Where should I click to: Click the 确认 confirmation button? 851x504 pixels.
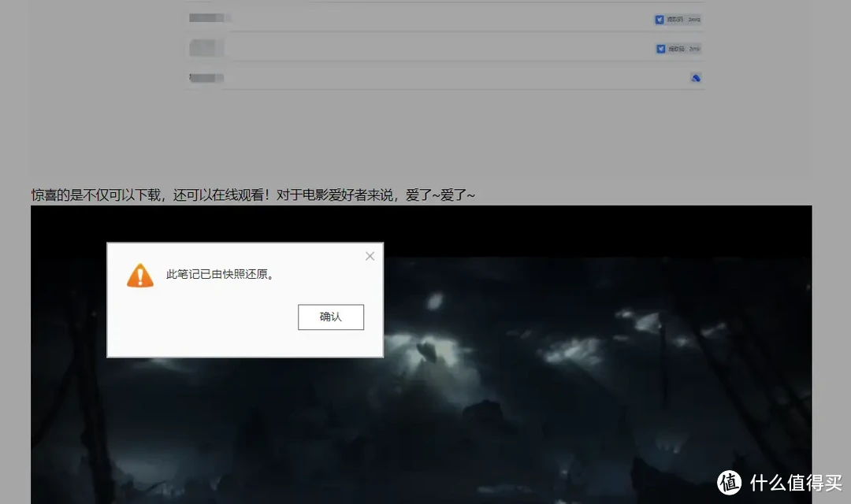point(330,317)
